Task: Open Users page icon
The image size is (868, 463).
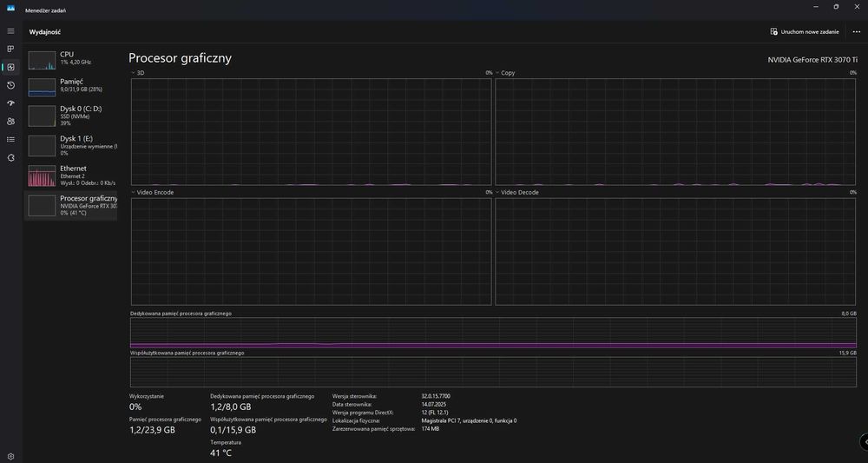Action: (x=10, y=122)
